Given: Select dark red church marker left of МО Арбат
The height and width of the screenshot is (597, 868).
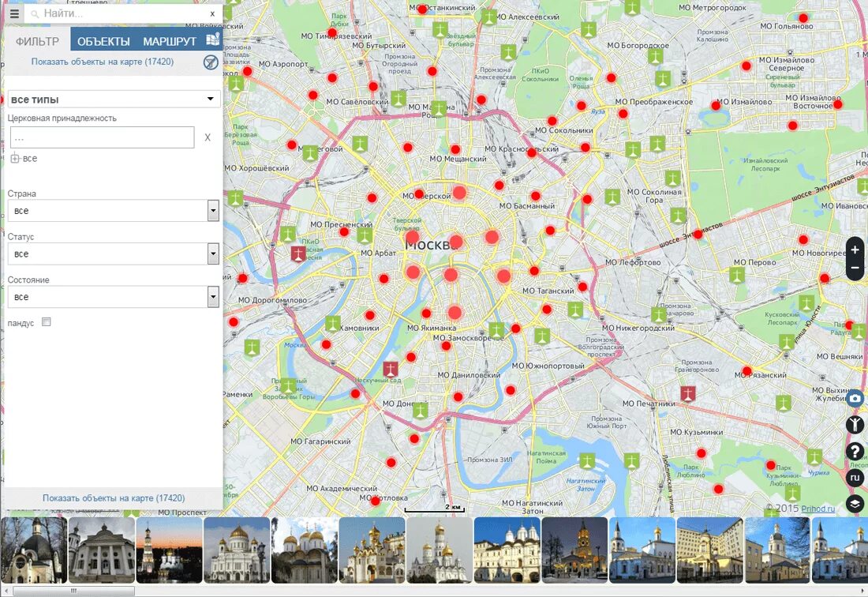Looking at the screenshot, I should click(298, 254).
